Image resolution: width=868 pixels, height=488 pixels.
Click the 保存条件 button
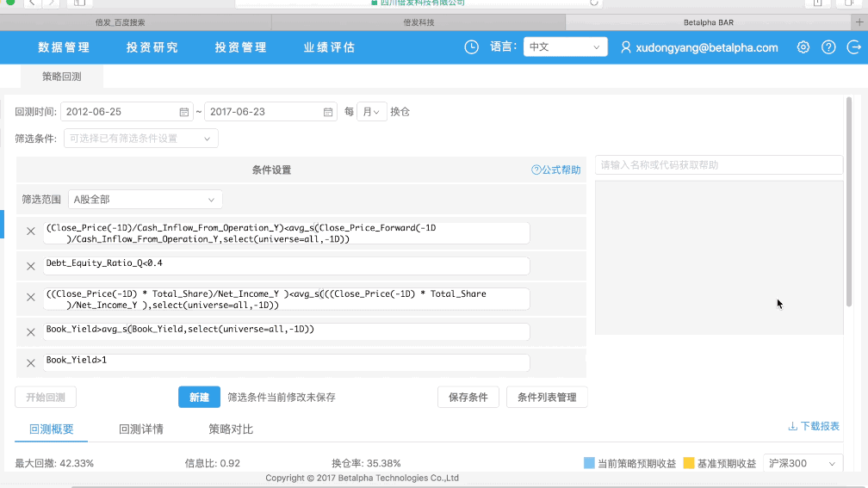click(468, 398)
